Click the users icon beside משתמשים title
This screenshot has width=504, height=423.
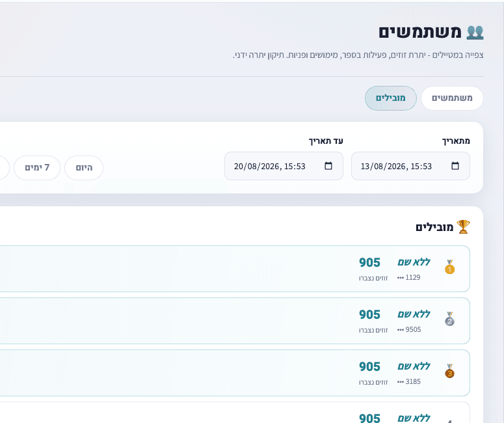coord(475,33)
